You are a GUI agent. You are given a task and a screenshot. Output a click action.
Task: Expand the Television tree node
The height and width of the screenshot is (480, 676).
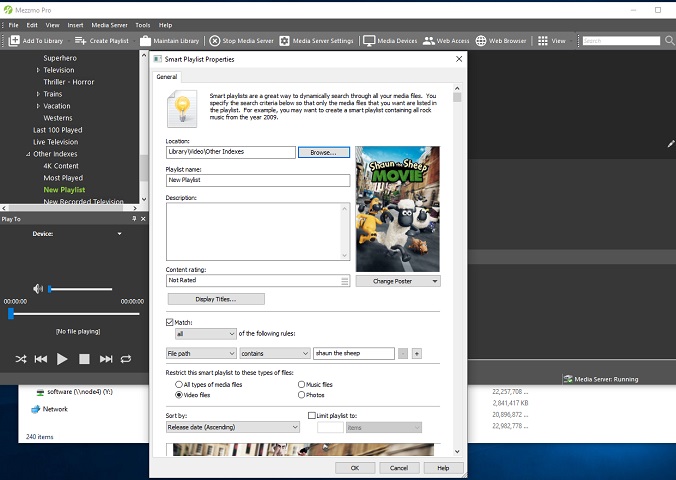click(x=38, y=70)
